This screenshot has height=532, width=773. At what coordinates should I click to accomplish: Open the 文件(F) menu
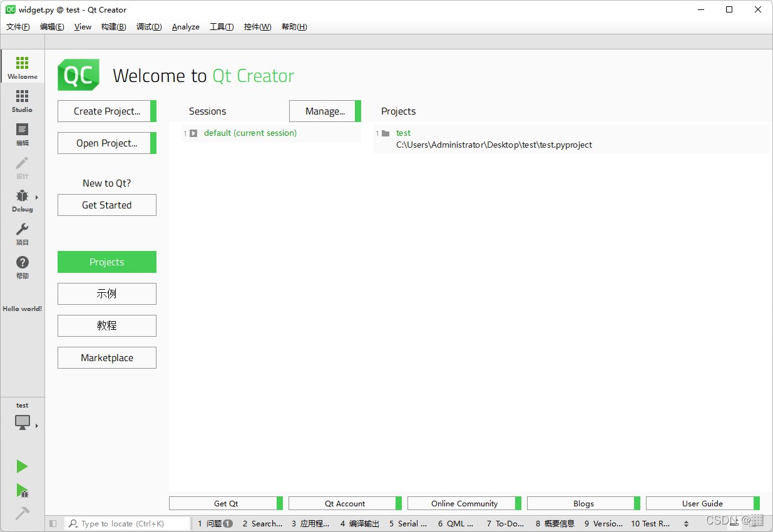18,27
